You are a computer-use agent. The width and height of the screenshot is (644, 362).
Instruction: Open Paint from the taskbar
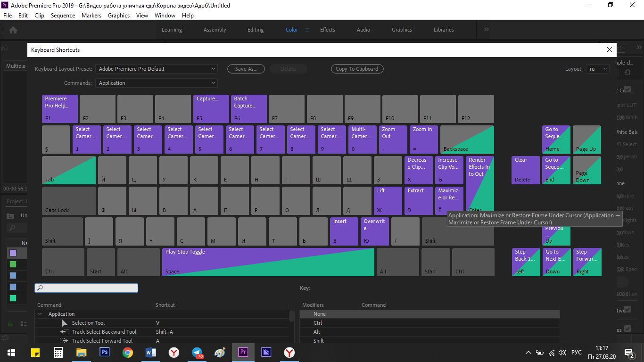220,352
